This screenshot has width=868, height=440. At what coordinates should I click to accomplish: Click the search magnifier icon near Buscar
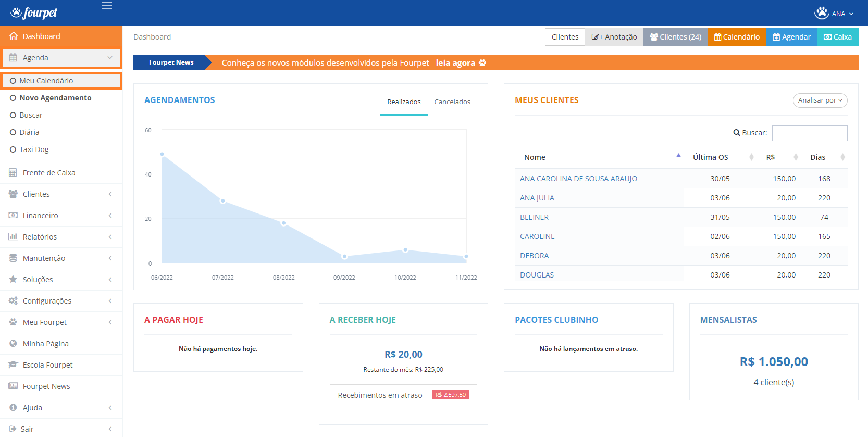pos(737,133)
